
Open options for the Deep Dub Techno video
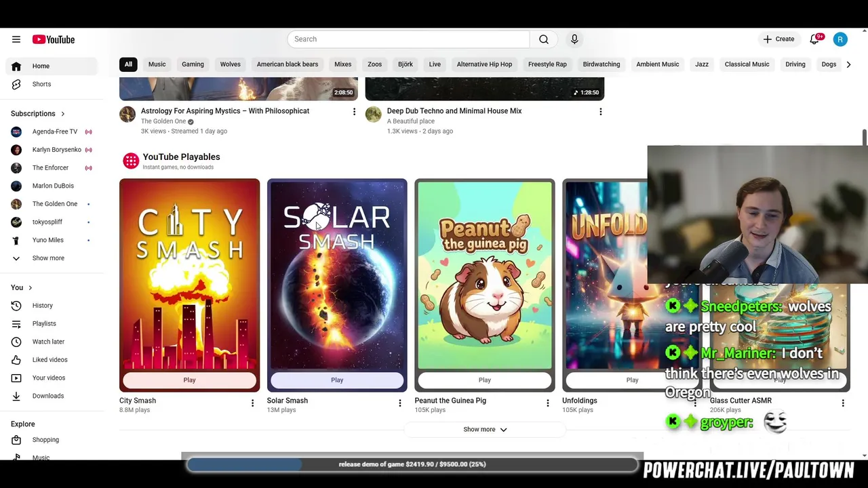pyautogui.click(x=600, y=111)
